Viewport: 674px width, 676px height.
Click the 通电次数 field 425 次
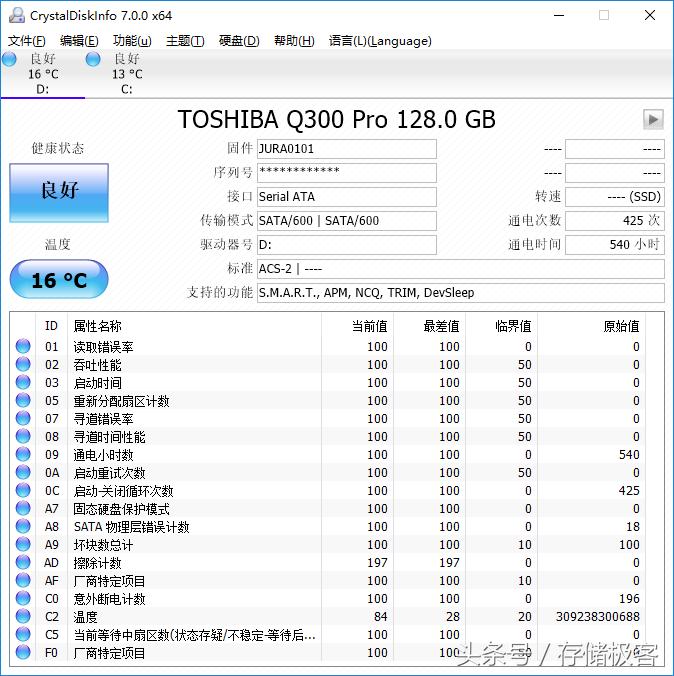614,221
